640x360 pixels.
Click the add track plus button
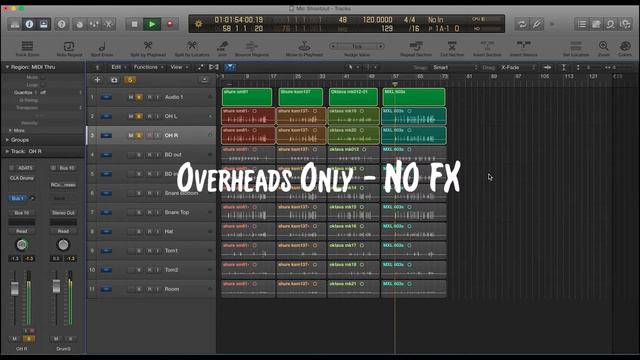coord(97,80)
